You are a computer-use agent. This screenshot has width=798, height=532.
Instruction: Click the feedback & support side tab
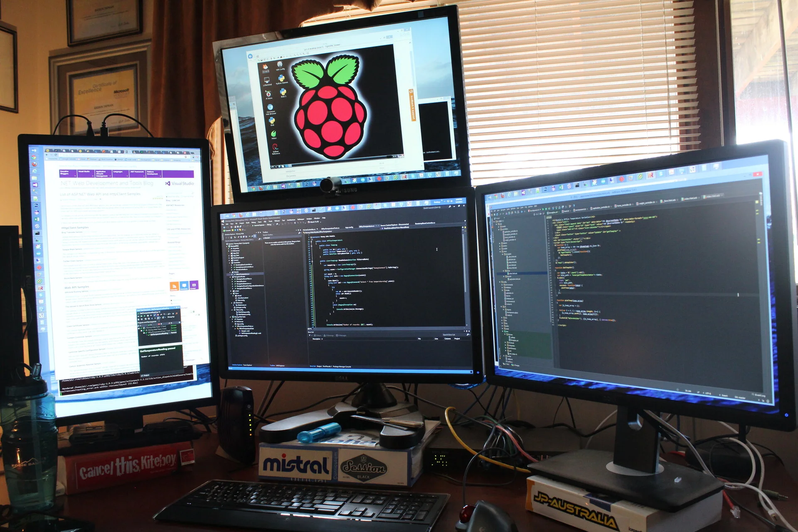[412, 105]
